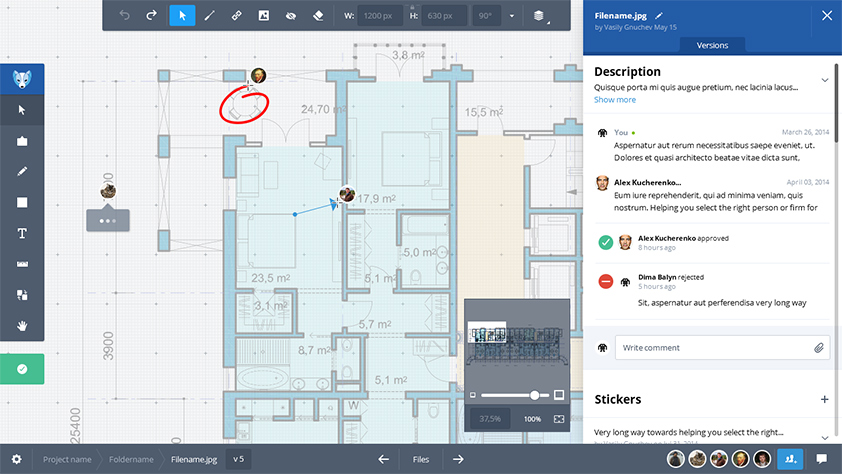
Task: Click the redo arrow
Action: (x=152, y=16)
